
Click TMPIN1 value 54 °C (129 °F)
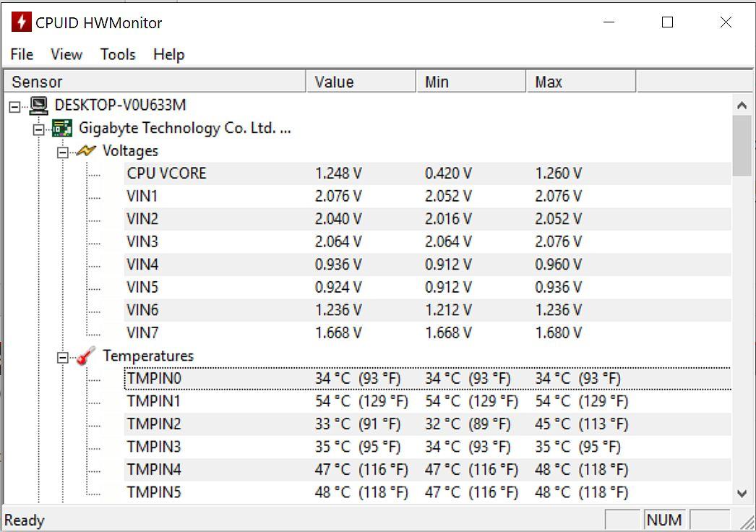361,401
